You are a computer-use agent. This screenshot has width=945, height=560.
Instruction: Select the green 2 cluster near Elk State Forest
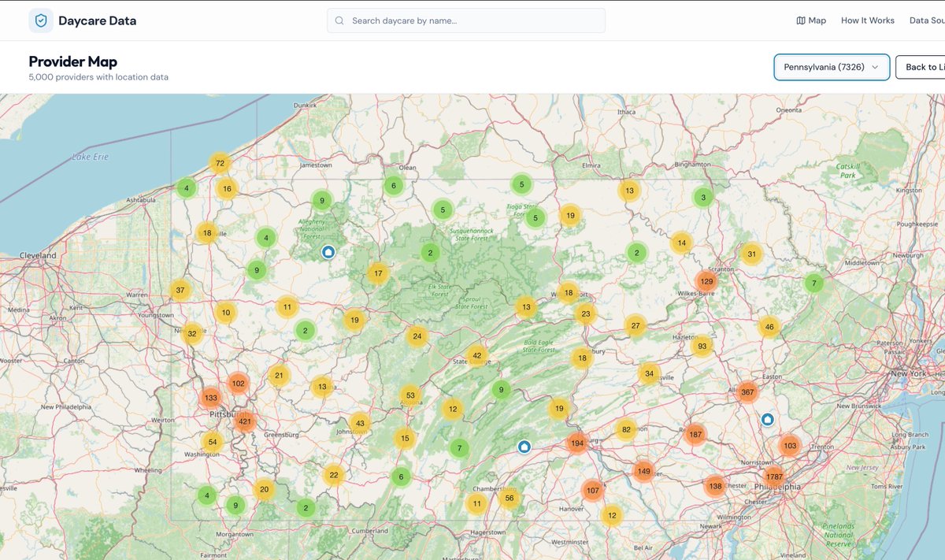pos(430,252)
